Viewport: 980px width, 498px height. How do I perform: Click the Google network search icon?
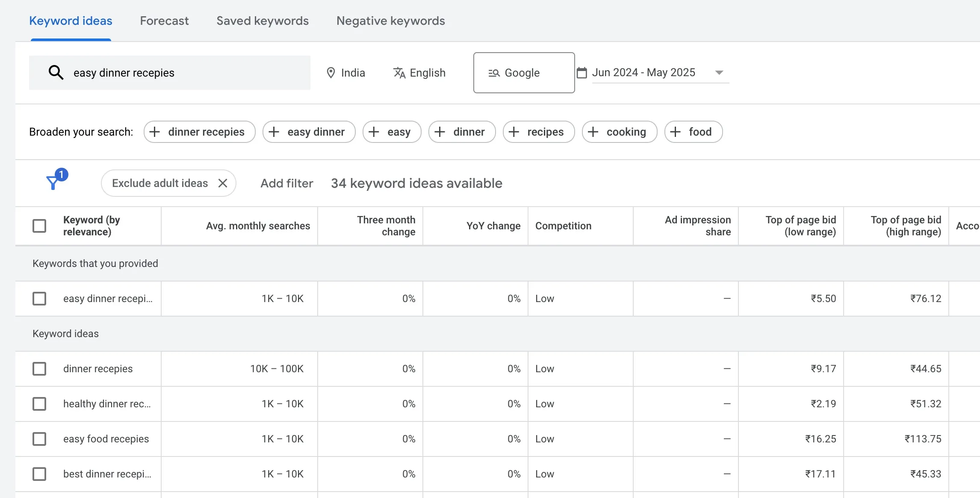494,72
